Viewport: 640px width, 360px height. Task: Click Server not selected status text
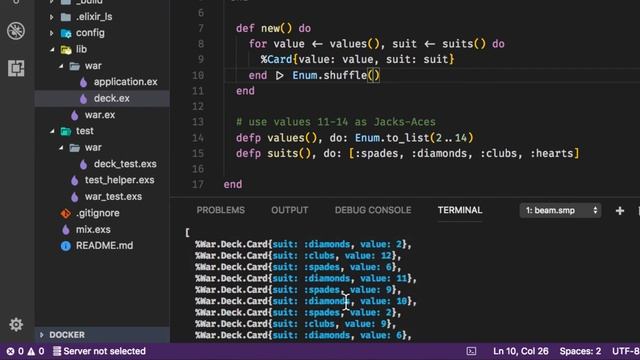pyautogui.click(x=104, y=351)
